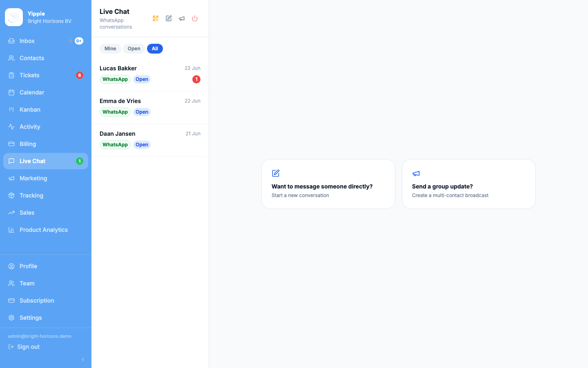Viewport: 588px width, 368px height.
Task: Click the Sign out arrow icon
Action: (x=11, y=347)
